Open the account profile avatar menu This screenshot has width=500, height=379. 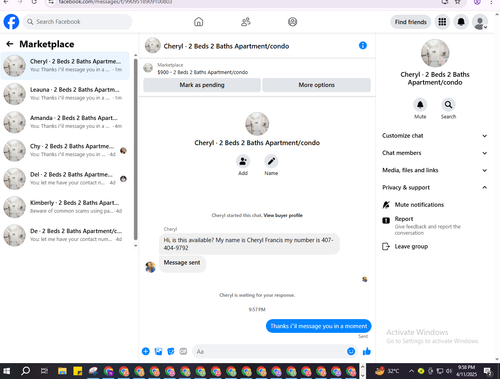click(480, 22)
